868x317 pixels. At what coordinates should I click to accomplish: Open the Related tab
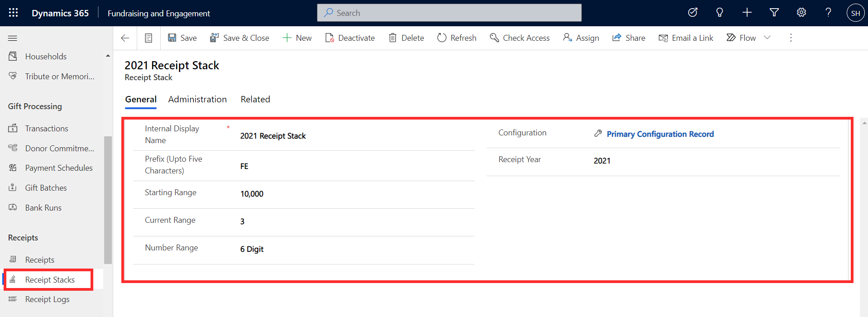[255, 99]
